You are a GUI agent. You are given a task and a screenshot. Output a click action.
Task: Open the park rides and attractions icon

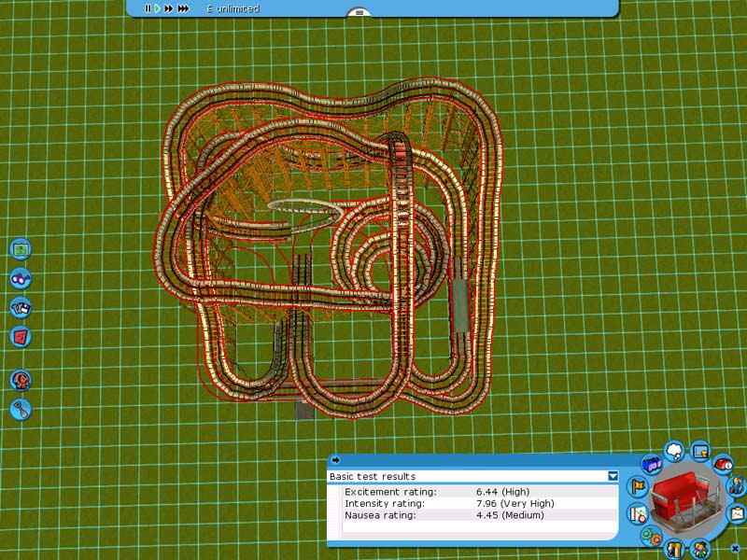pos(21,380)
